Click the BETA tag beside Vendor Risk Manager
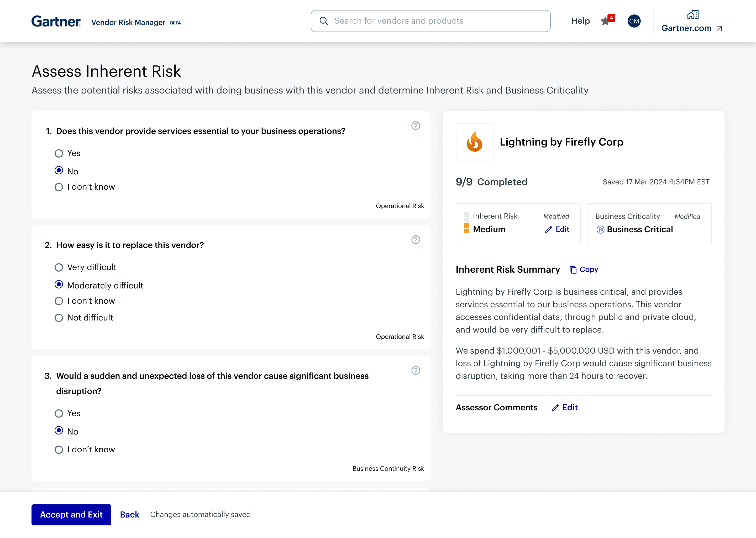 click(x=175, y=23)
